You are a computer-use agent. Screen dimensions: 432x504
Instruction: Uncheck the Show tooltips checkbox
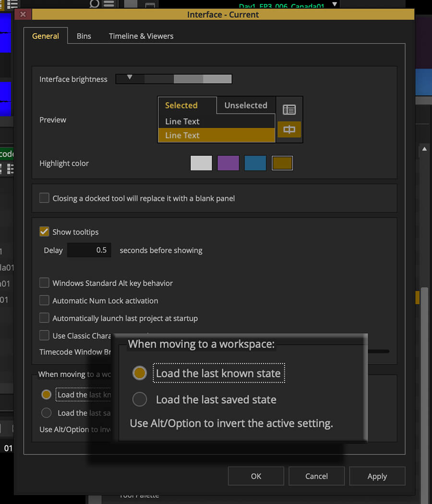click(x=44, y=231)
